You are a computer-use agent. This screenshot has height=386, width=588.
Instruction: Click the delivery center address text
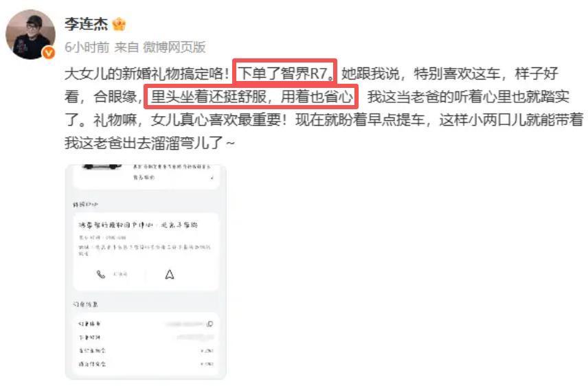(x=145, y=250)
